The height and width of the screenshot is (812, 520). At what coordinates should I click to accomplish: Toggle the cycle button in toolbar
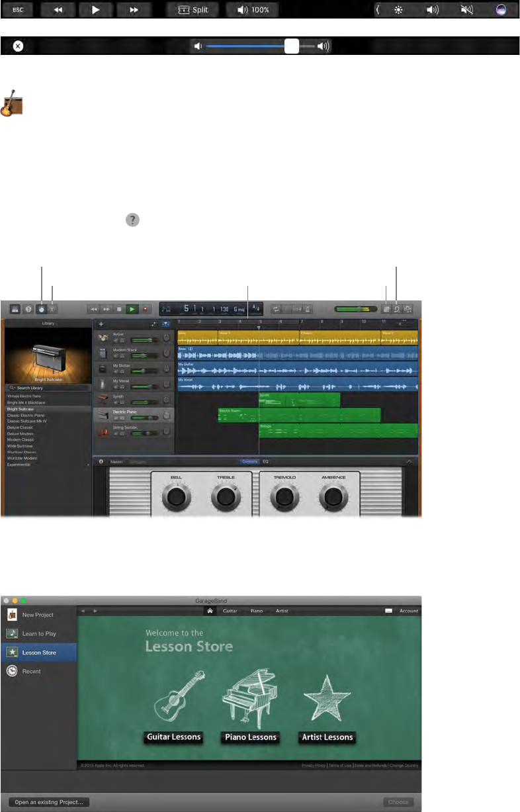276,308
